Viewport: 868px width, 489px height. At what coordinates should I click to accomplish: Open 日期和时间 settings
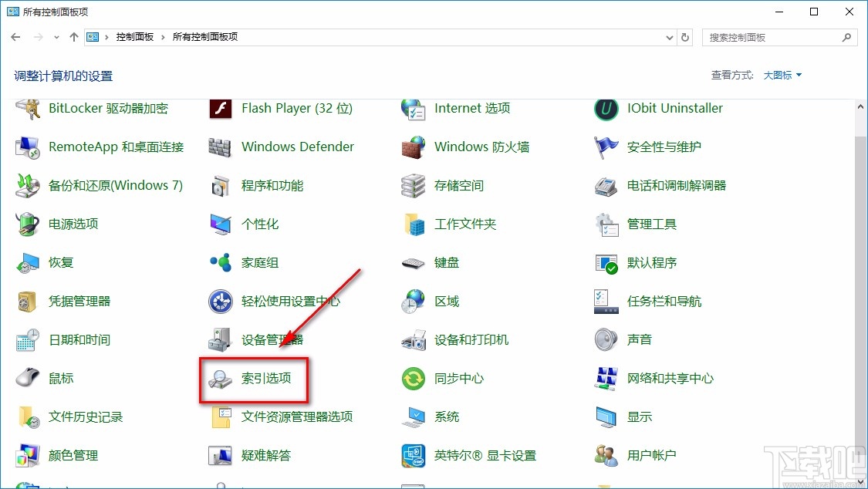tap(79, 339)
